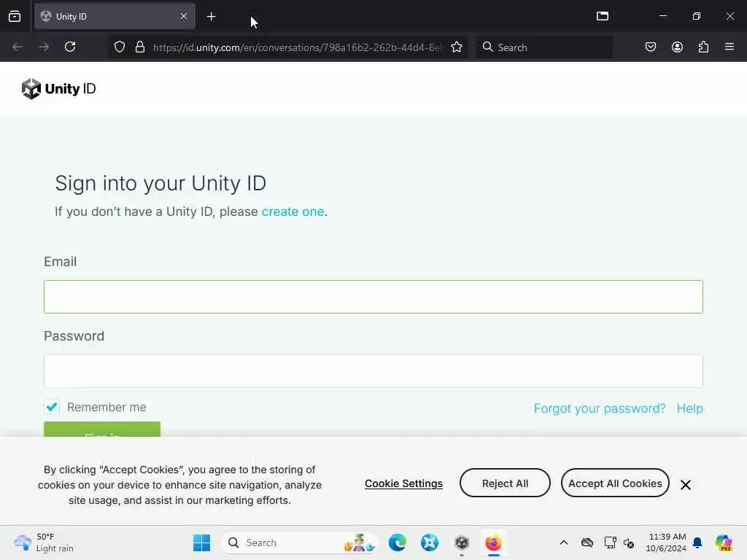Open weather widget showing Light rain
This screenshot has width=747, height=560.
click(x=44, y=542)
